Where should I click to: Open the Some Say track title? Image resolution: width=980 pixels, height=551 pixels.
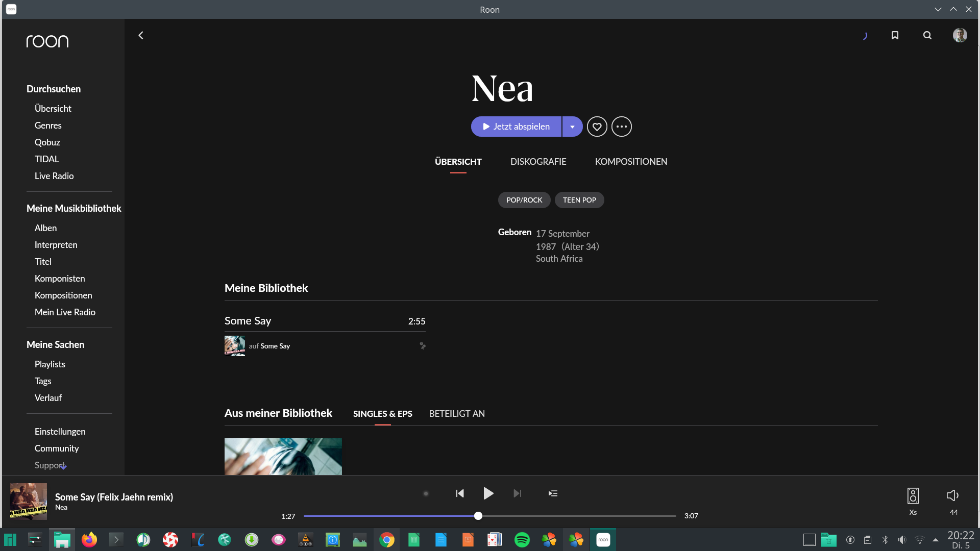click(248, 321)
